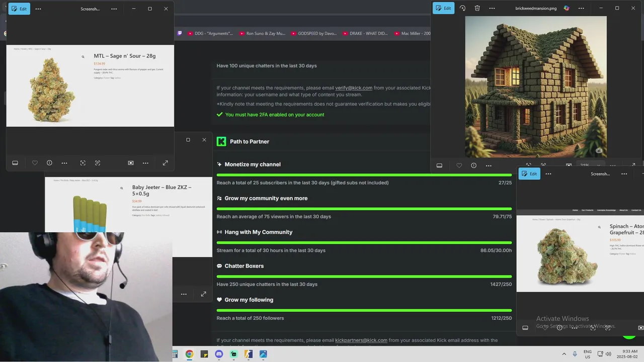Toggle the filmstrip in the Spinach photo window
644x362 pixels.
pos(525,328)
